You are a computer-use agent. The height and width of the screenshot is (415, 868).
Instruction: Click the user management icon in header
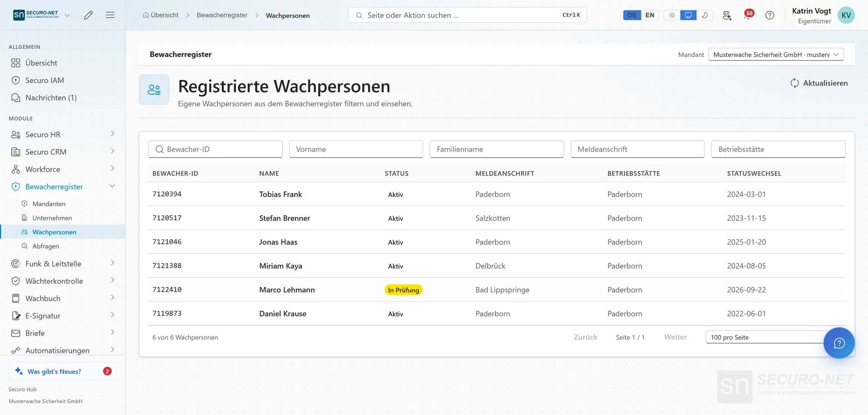pos(727,15)
